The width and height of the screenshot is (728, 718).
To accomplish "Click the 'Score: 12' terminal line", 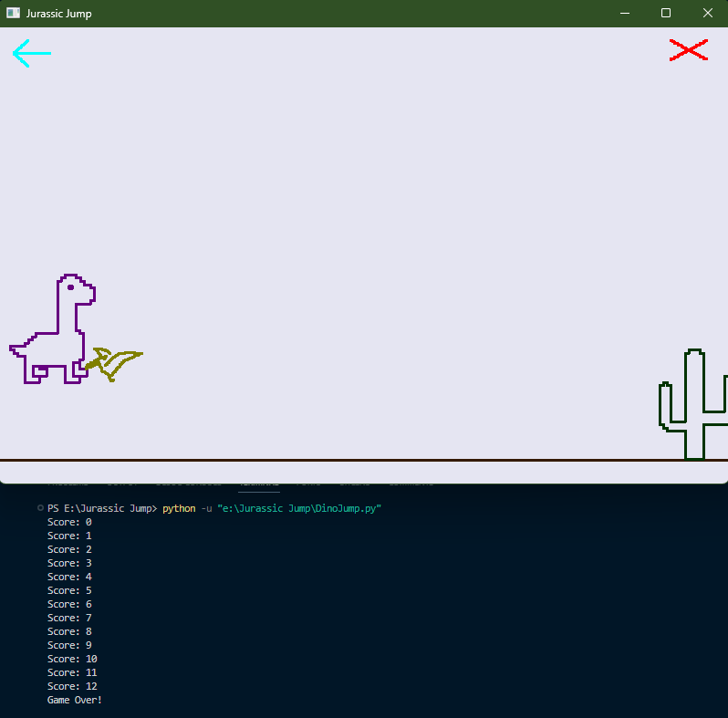I will pyautogui.click(x=72, y=686).
